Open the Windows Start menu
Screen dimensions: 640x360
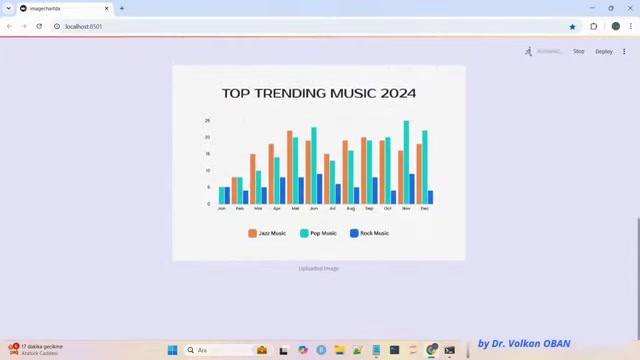tap(173, 350)
